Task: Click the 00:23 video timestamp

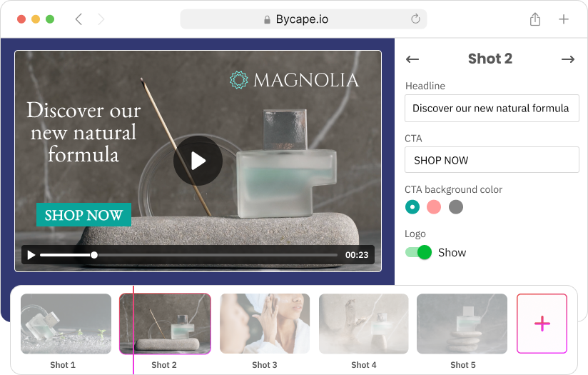Action: point(357,255)
